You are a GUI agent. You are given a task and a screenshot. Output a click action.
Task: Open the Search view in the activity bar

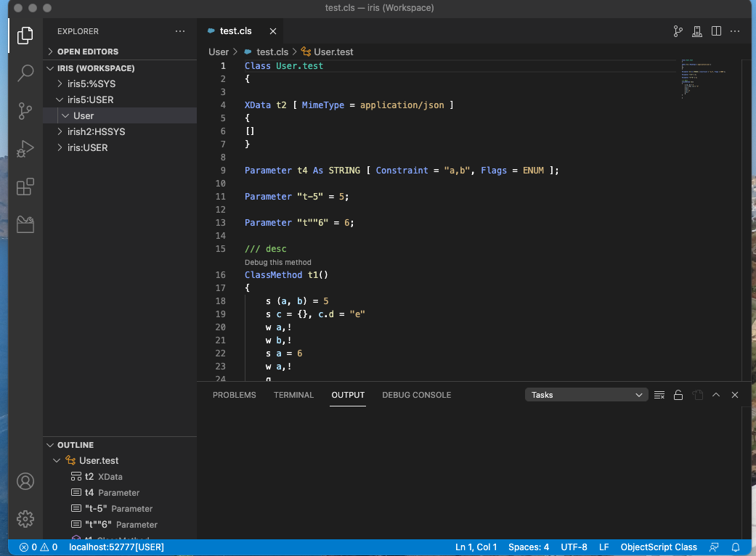coord(25,73)
